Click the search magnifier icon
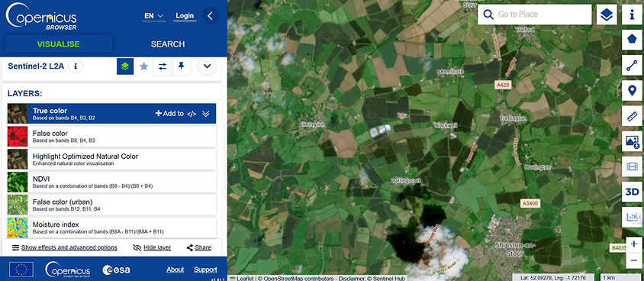644x281 pixels. click(488, 15)
